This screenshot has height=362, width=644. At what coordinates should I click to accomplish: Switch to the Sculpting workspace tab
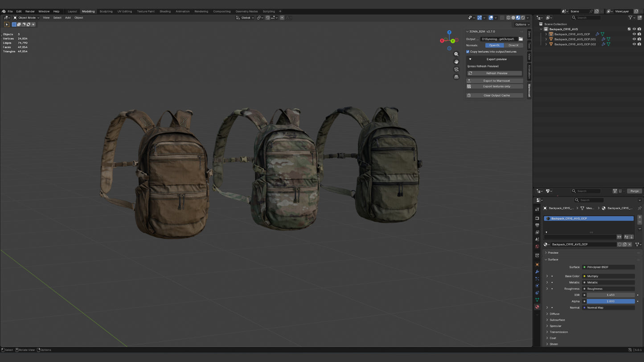[x=106, y=12]
